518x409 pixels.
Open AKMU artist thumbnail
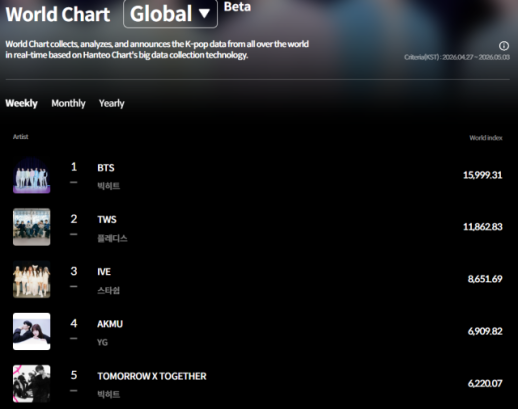pyautogui.click(x=32, y=331)
